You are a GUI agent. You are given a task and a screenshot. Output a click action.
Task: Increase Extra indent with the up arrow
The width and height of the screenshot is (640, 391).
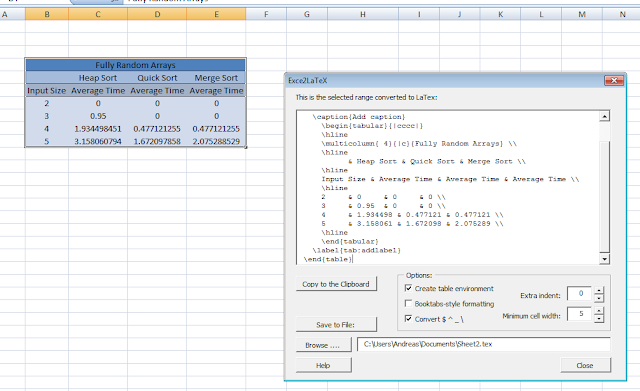coord(599,291)
